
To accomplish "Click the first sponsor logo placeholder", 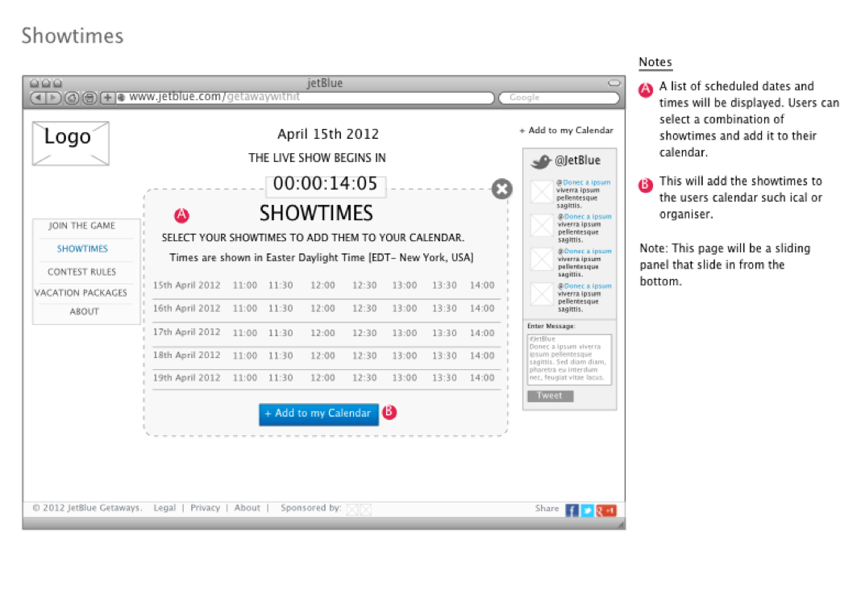I will (352, 510).
